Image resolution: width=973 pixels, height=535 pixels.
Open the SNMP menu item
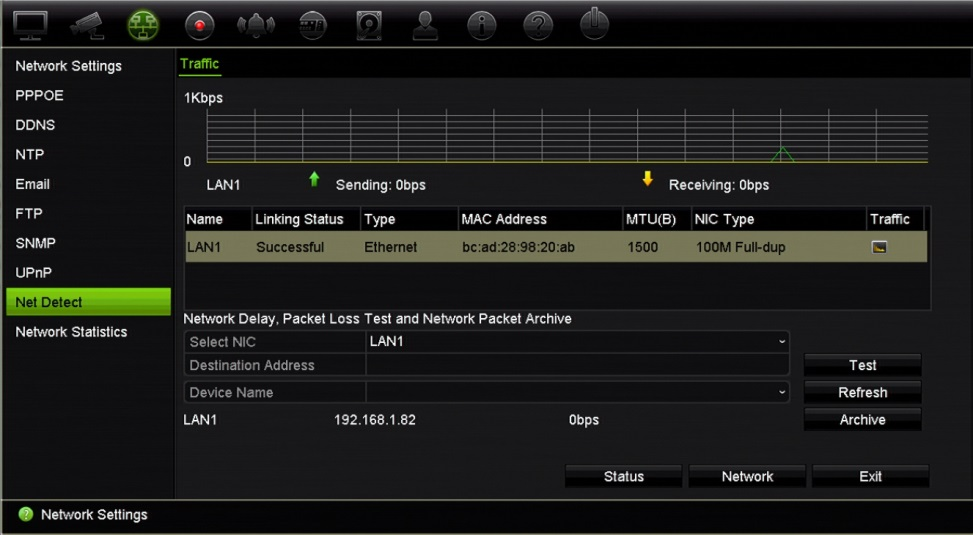[35, 243]
